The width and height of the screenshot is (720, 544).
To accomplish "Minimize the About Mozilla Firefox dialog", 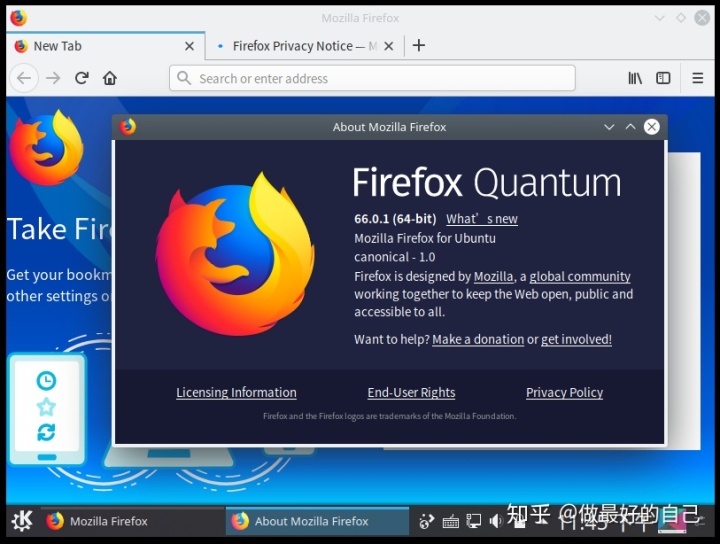I will pyautogui.click(x=609, y=127).
